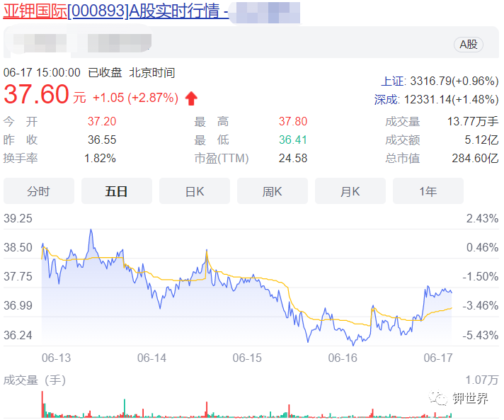
Task: Click the 06-14 date label on chart axis
Action: [x=151, y=358]
